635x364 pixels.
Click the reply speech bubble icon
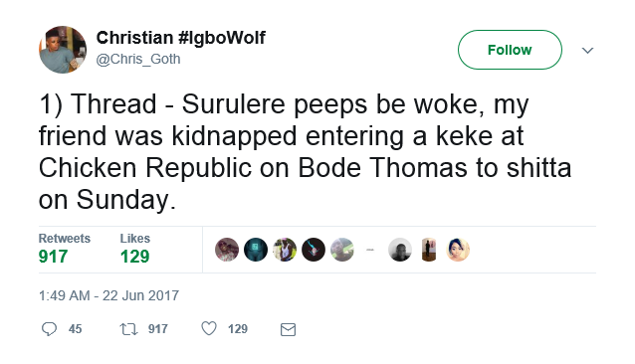(49, 329)
